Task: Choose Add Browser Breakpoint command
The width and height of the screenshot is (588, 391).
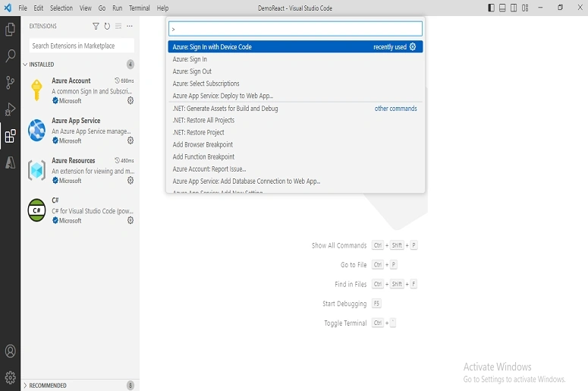Action: coord(295,144)
